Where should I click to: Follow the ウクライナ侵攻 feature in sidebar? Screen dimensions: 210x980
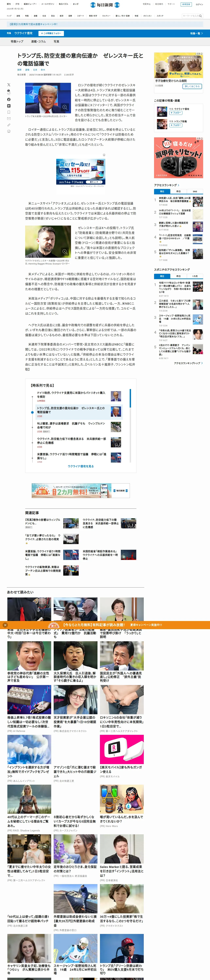(176, 113)
